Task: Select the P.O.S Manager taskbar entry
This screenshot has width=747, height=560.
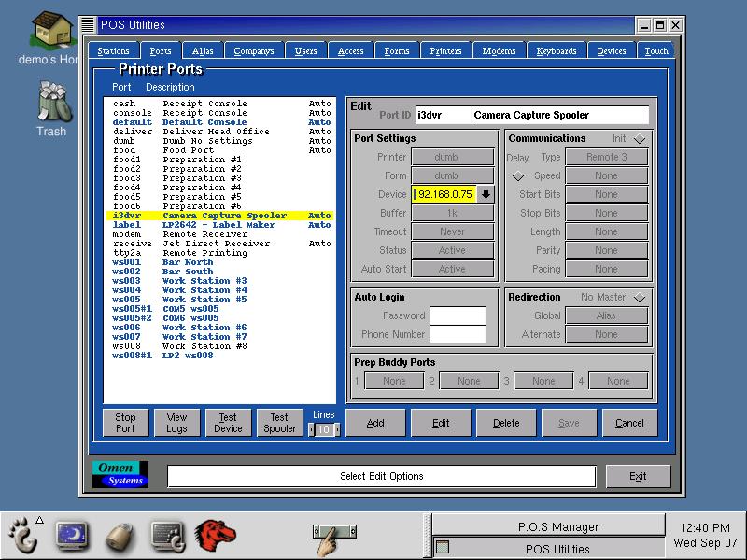Action: (548, 526)
